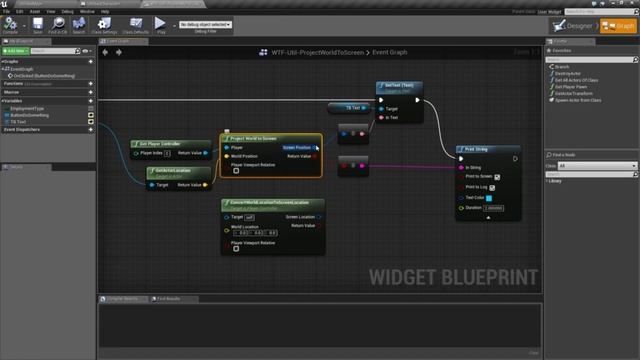640x360 pixels.
Task: Open the Play options dropdown arrow
Action: tap(174, 26)
